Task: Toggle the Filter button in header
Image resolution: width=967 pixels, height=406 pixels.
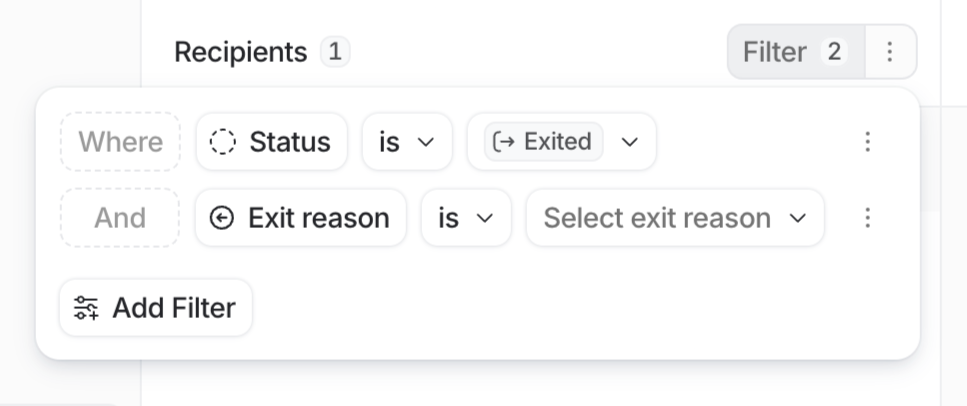Action: [774, 52]
